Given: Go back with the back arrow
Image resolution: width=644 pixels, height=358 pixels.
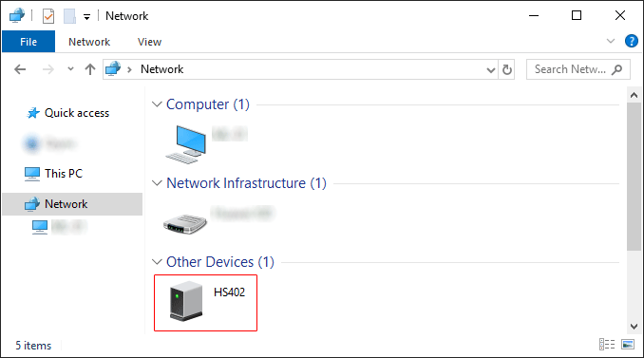Looking at the screenshot, I should click(x=20, y=69).
